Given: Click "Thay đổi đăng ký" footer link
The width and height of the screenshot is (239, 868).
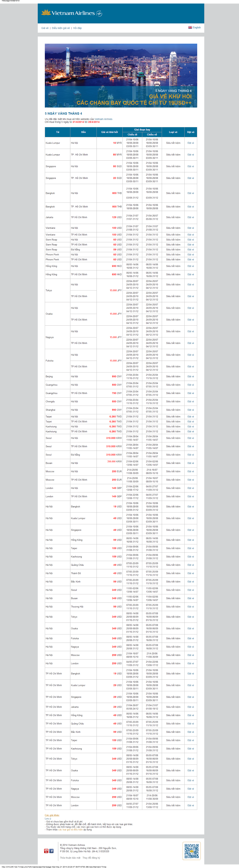Looking at the screenshot, I should click(91, 857).
